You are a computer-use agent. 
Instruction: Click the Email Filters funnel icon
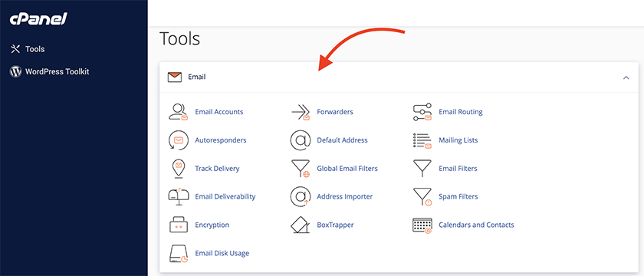click(x=422, y=169)
